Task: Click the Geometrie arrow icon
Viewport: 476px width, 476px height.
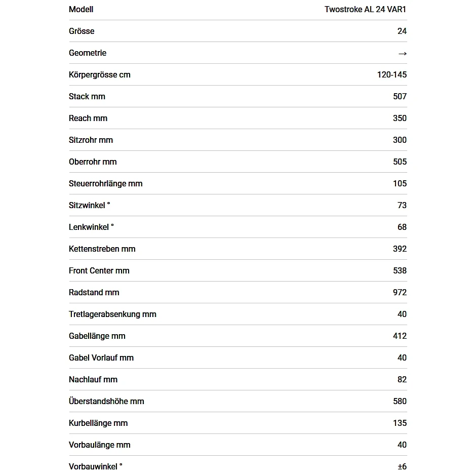Action: 402,53
